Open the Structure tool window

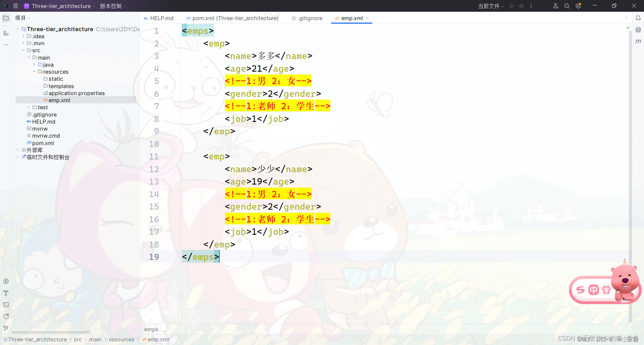click(5, 33)
